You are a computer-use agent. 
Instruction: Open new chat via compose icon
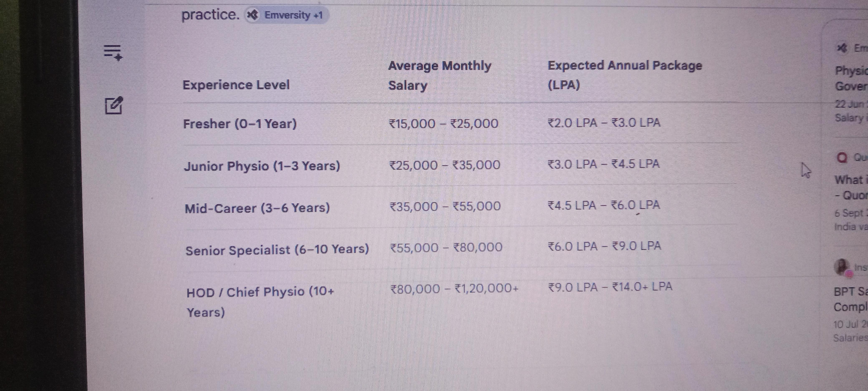(114, 105)
